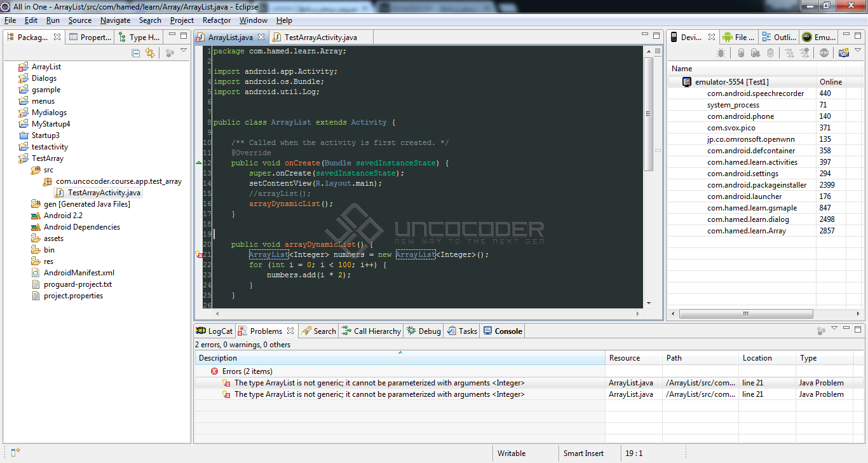The width and height of the screenshot is (868, 463).
Task: Click the Cause GC trash icon
Action: coord(771,53)
